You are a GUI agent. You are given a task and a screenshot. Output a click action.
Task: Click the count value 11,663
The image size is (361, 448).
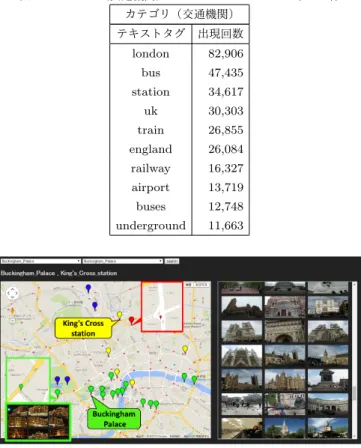(226, 225)
